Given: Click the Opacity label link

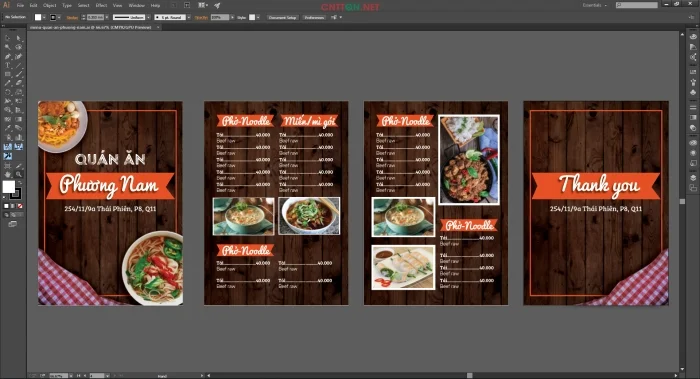Looking at the screenshot, I should [201, 17].
